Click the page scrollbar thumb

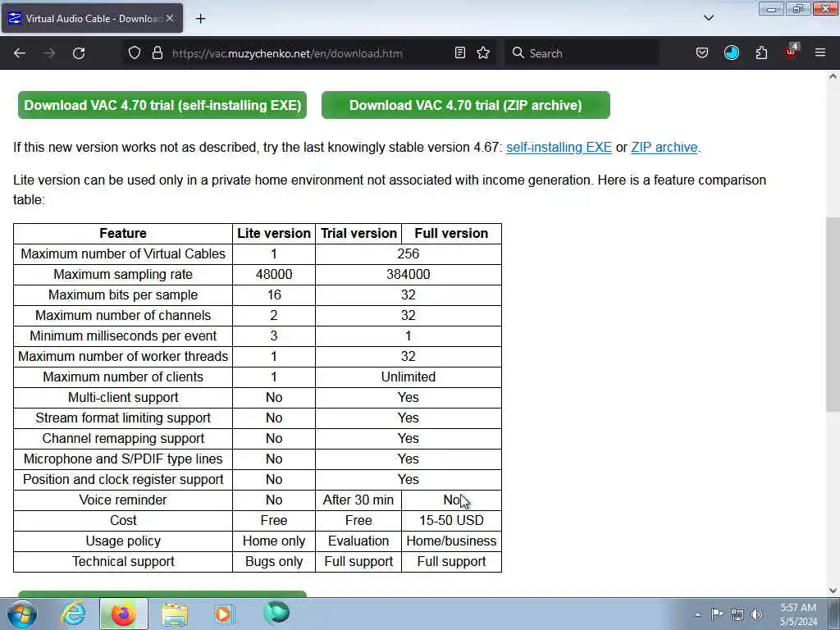(833, 314)
